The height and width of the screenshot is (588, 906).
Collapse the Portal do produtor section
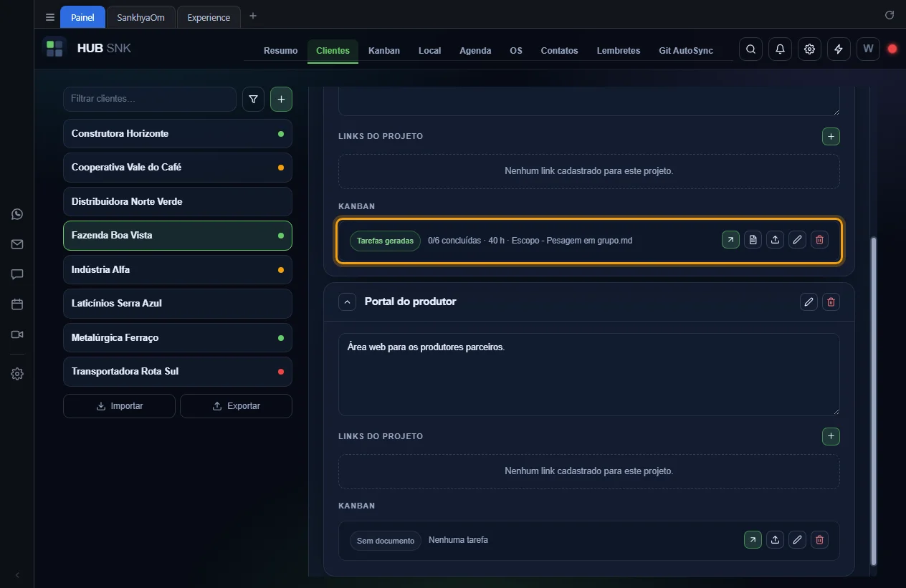(347, 302)
